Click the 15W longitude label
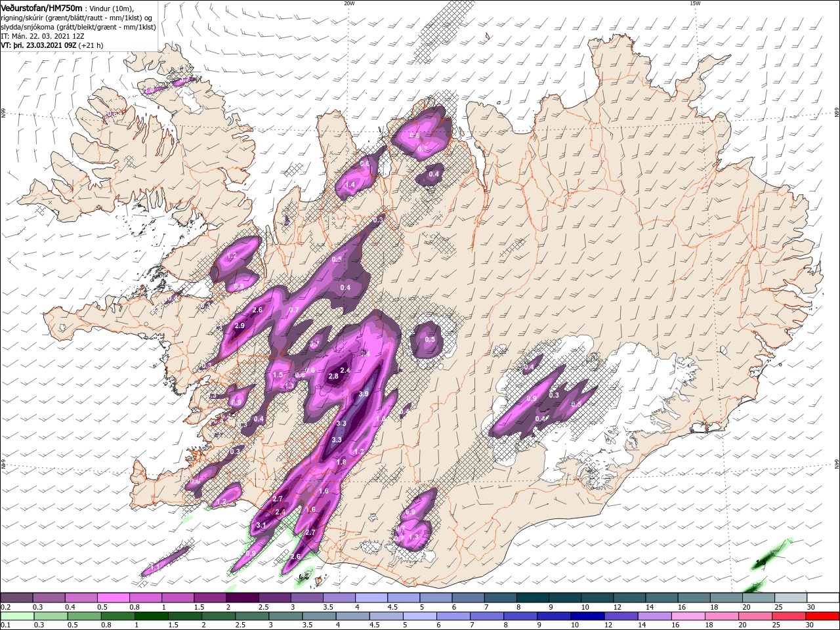The height and width of the screenshot is (630, 840). coord(695,3)
